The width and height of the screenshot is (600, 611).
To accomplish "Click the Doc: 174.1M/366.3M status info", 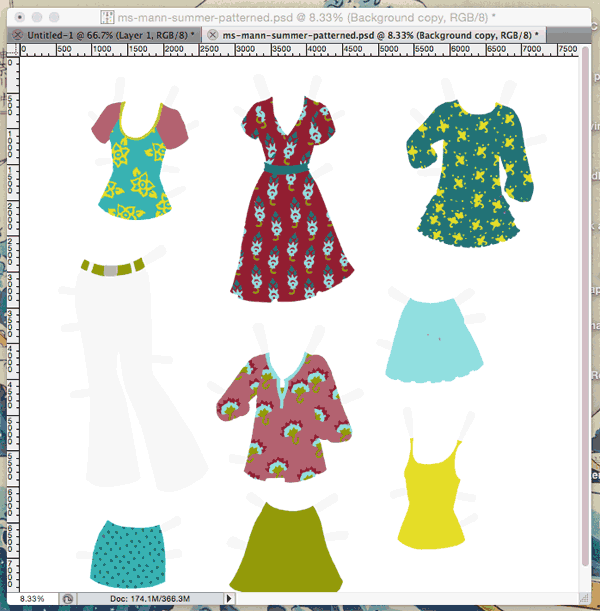I will pos(150,598).
